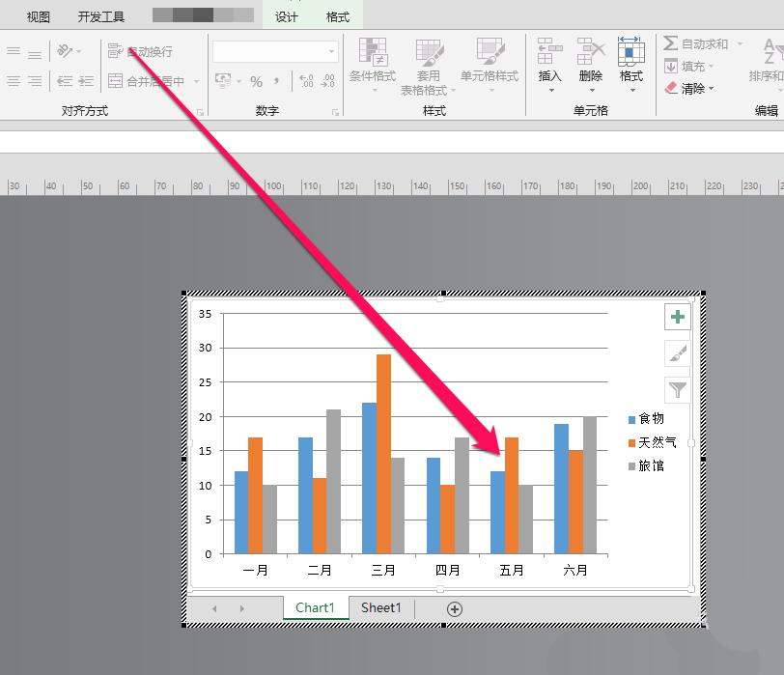Toggle middle vertical align icon
The width and height of the screenshot is (784, 675).
pyautogui.click(x=14, y=50)
